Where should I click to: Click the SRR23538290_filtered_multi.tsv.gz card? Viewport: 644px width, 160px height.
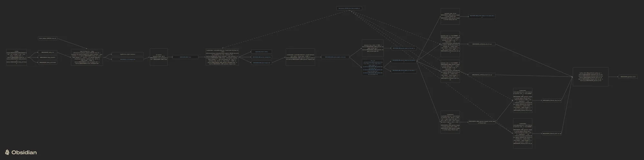[552, 133]
